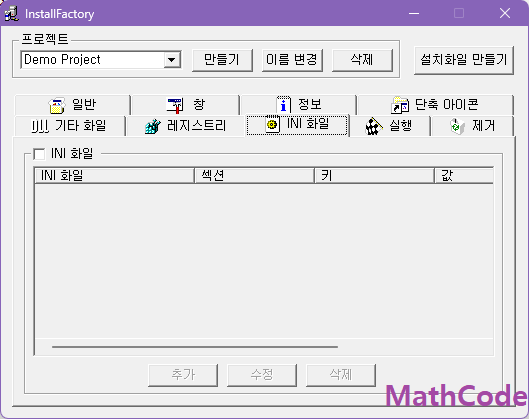Click the Demo Project combo box field

[101, 60]
